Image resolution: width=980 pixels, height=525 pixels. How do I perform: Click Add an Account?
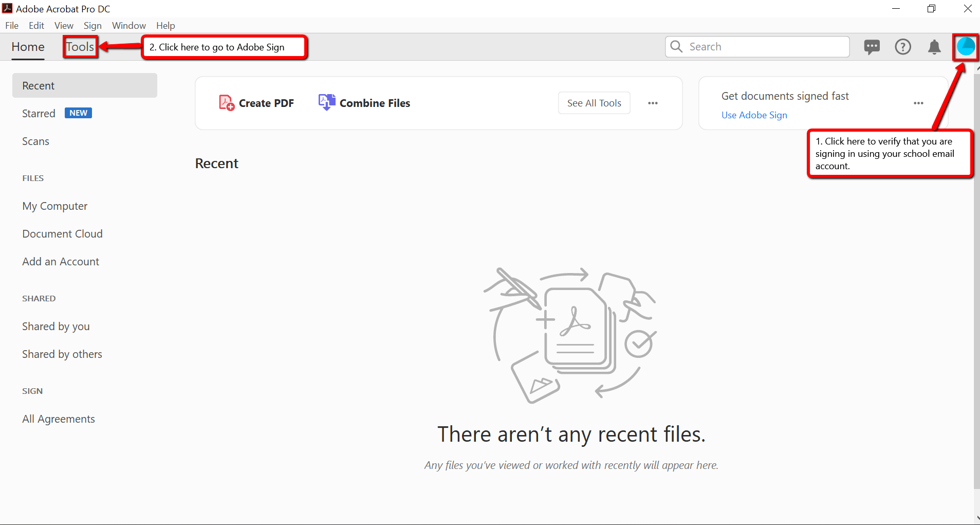tap(61, 262)
